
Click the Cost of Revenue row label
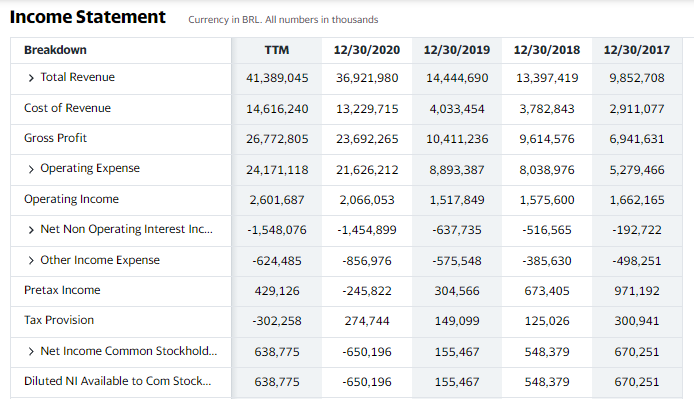(x=67, y=108)
